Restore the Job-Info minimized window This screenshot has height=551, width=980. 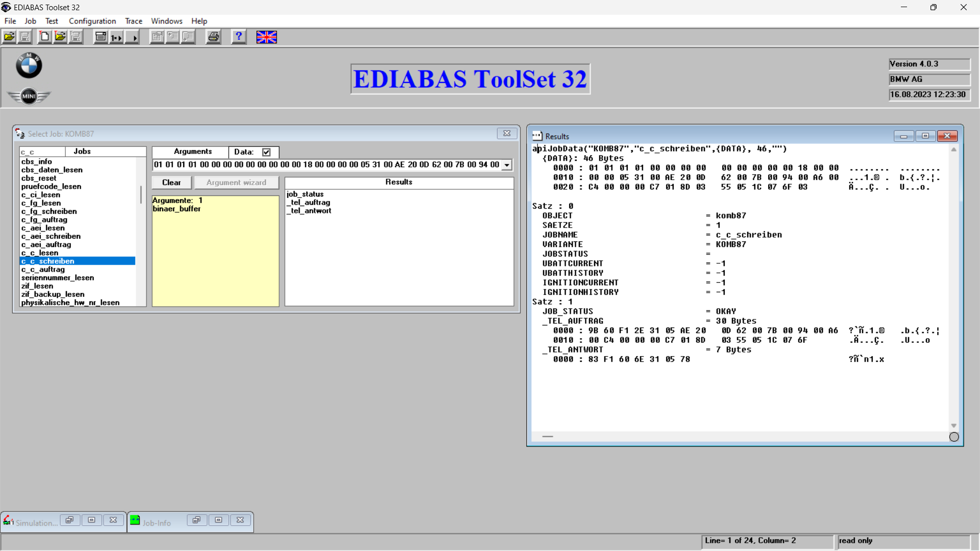[197, 520]
